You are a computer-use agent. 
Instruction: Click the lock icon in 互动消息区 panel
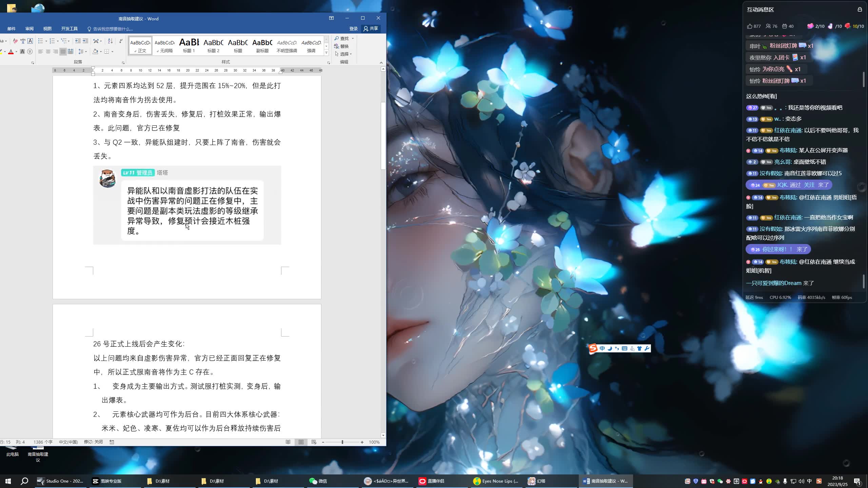860,9
